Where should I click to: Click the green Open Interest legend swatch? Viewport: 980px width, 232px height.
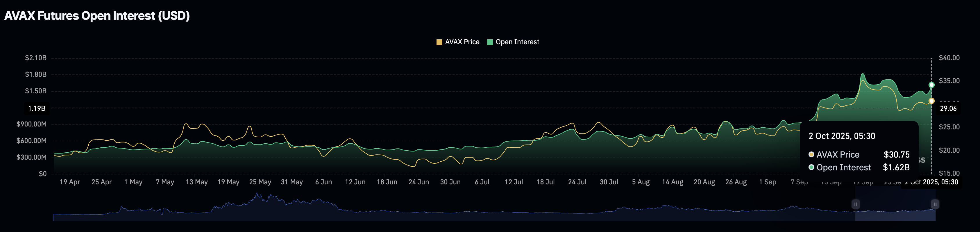(x=490, y=42)
